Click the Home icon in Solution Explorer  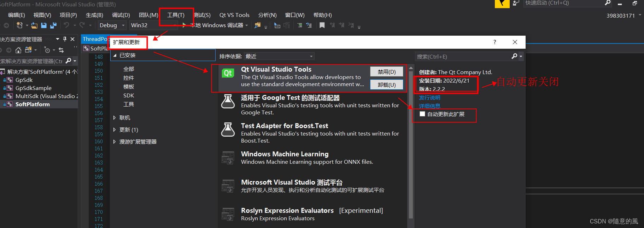(18, 50)
